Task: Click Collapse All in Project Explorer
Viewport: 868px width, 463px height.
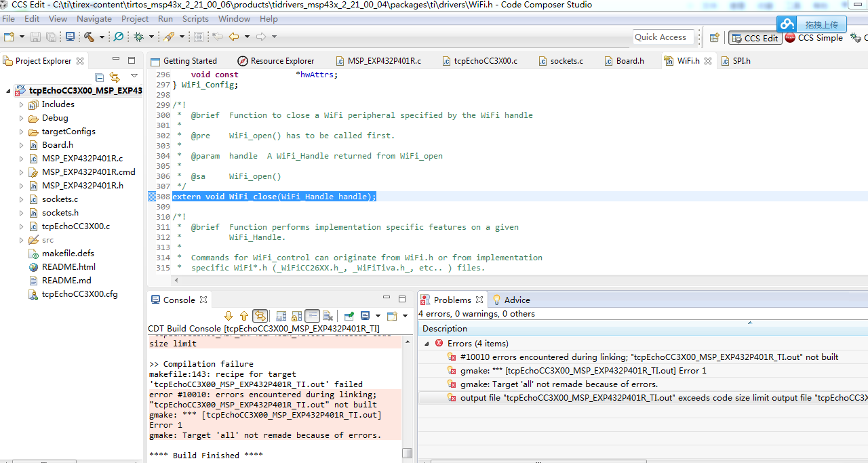Action: (x=100, y=77)
